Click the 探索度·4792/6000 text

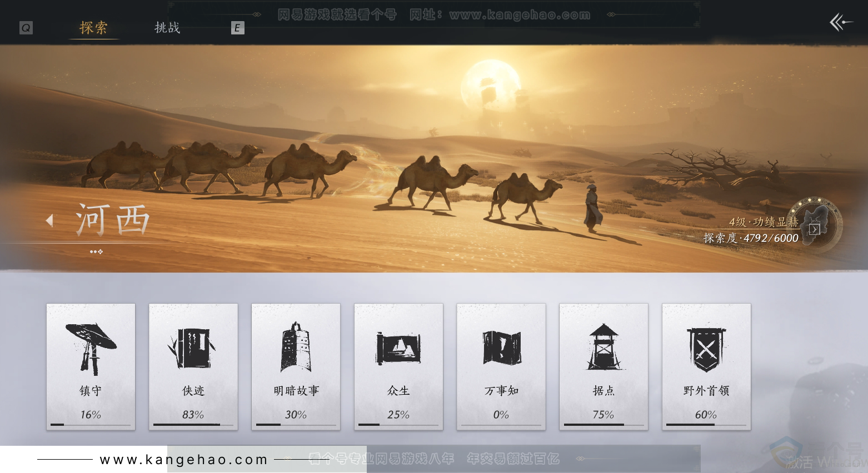751,238
